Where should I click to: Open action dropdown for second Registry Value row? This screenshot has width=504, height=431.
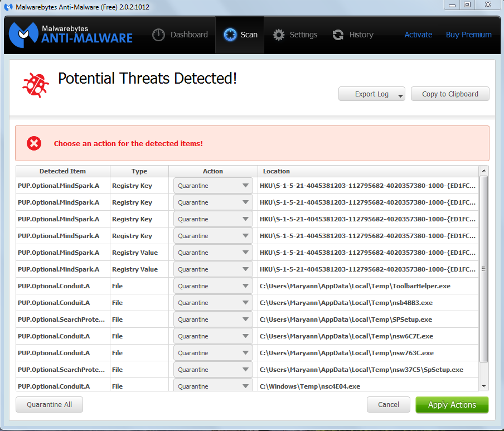pos(213,269)
